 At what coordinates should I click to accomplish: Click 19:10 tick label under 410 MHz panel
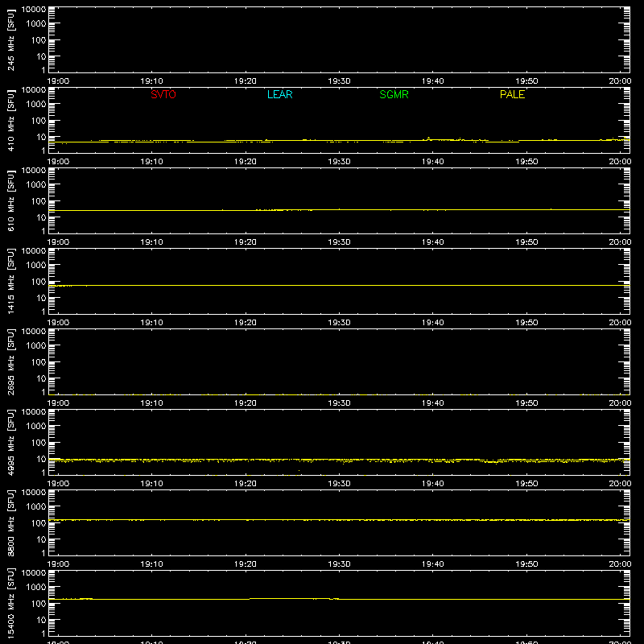[151, 162]
